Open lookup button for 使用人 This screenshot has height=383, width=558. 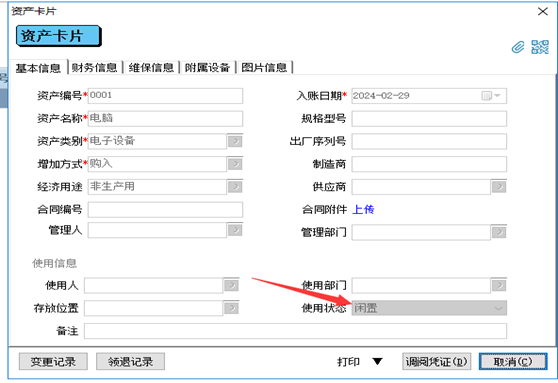[231, 285]
